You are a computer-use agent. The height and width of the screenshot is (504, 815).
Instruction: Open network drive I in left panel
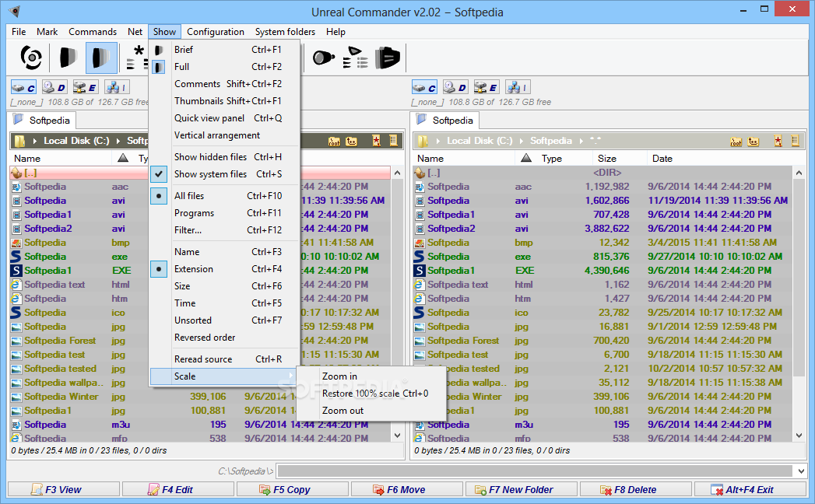117,87
